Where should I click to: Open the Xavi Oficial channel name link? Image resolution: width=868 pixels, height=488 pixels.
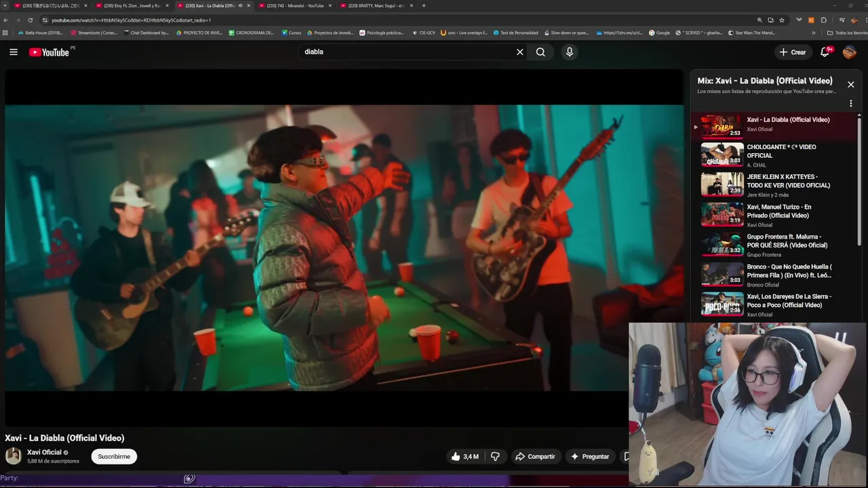pos(44,452)
